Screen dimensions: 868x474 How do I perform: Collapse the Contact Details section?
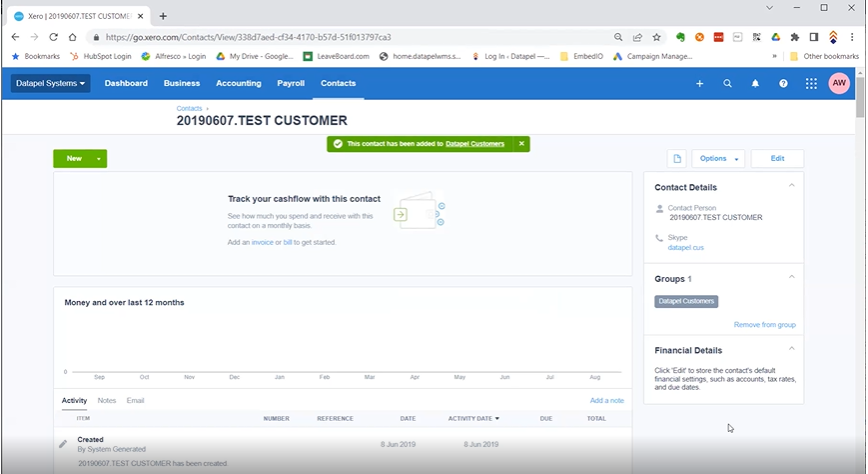click(792, 186)
